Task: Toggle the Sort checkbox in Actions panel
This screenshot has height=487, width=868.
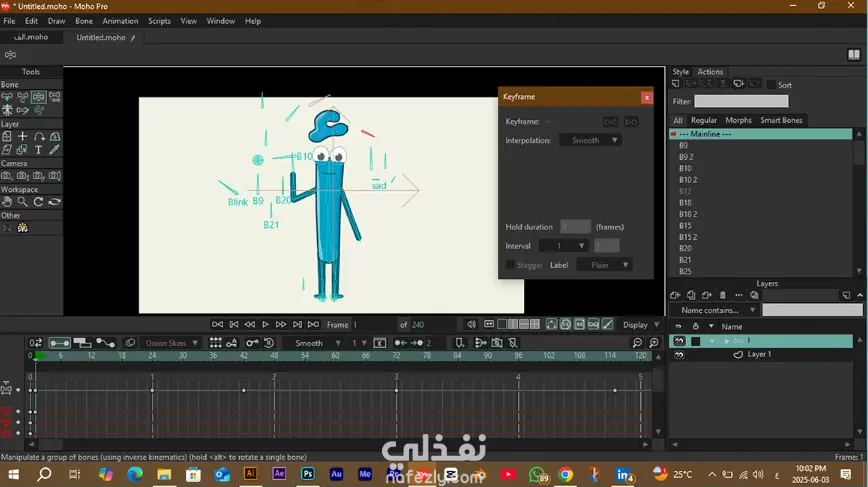Action: coord(771,85)
